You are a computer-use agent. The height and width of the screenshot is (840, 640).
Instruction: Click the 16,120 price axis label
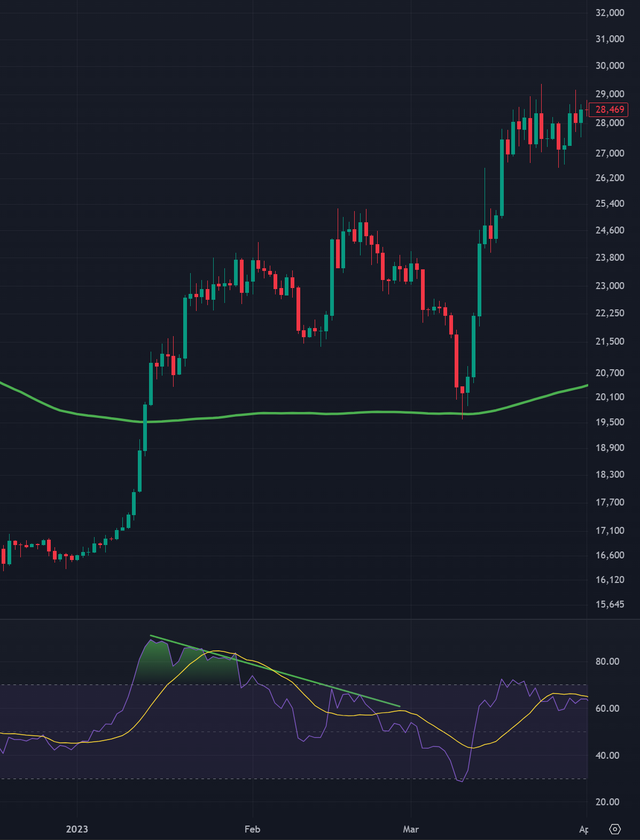coord(610,580)
